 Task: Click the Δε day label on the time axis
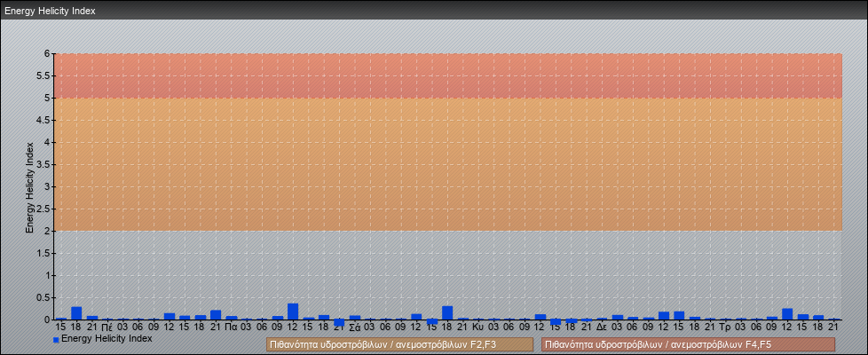pos(603,327)
